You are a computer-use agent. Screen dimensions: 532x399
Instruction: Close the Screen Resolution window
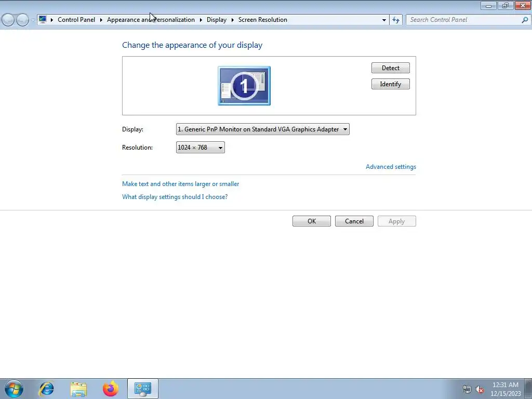523,5
